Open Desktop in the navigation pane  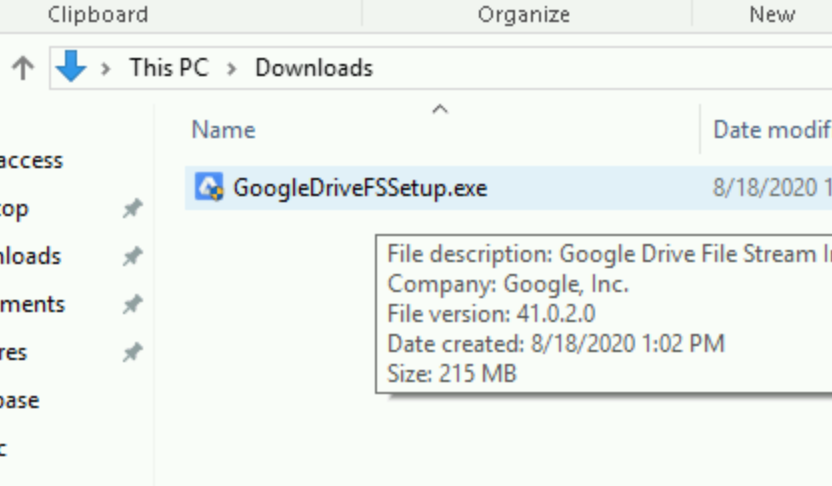pos(14,209)
